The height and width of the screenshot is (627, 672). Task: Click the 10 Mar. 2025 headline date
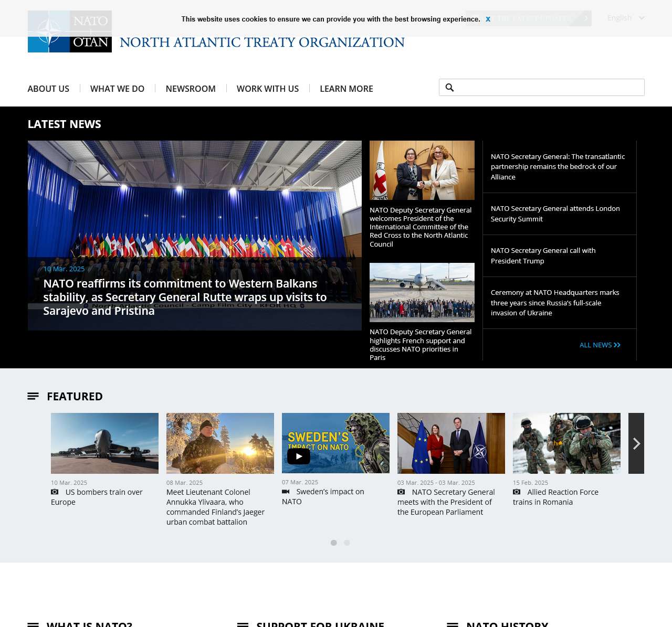[x=64, y=269]
